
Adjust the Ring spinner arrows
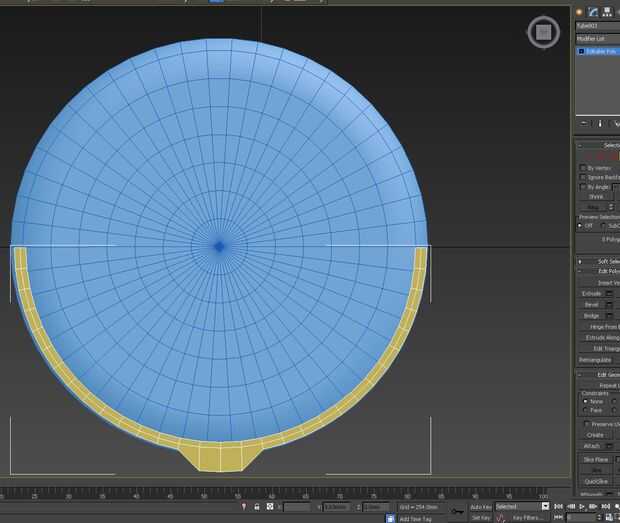tap(612, 207)
